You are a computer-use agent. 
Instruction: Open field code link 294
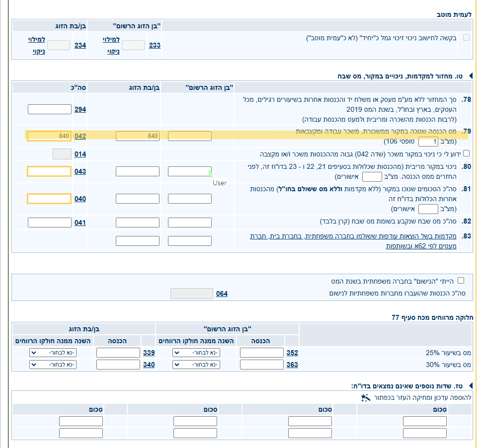(81, 110)
